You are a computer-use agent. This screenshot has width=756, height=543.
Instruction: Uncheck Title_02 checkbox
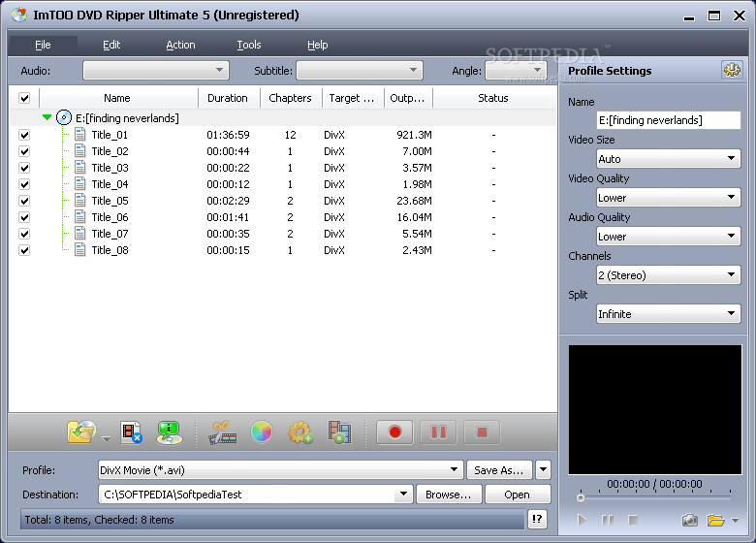click(24, 151)
